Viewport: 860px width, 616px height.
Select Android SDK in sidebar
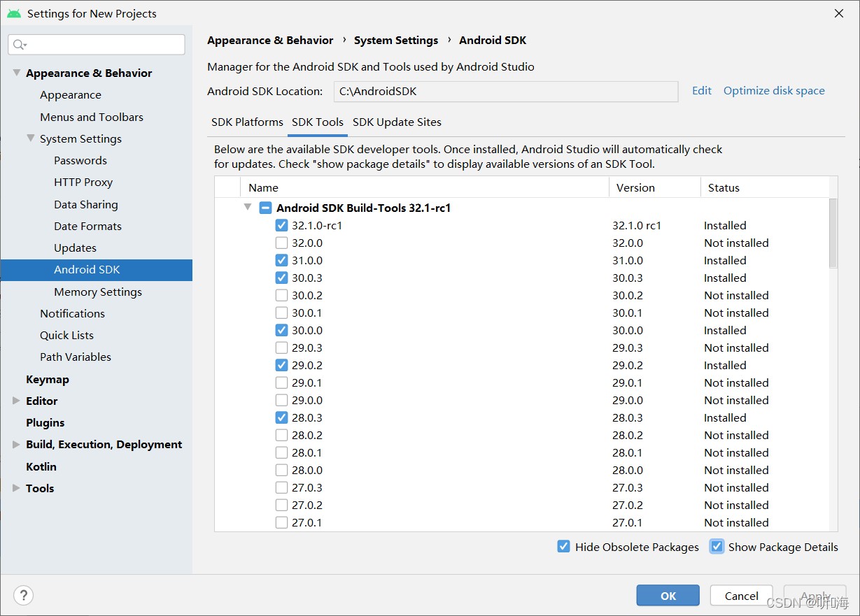pyautogui.click(x=97, y=270)
